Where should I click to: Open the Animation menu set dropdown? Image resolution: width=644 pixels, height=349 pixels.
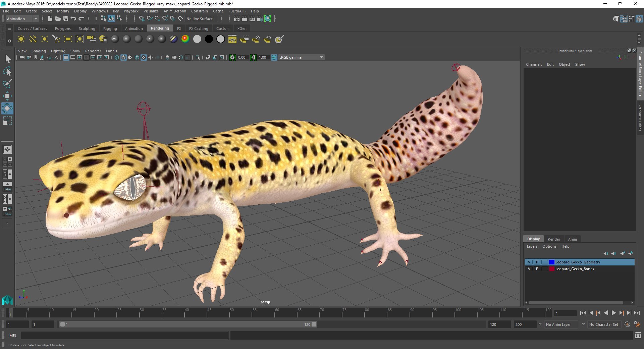pos(22,19)
